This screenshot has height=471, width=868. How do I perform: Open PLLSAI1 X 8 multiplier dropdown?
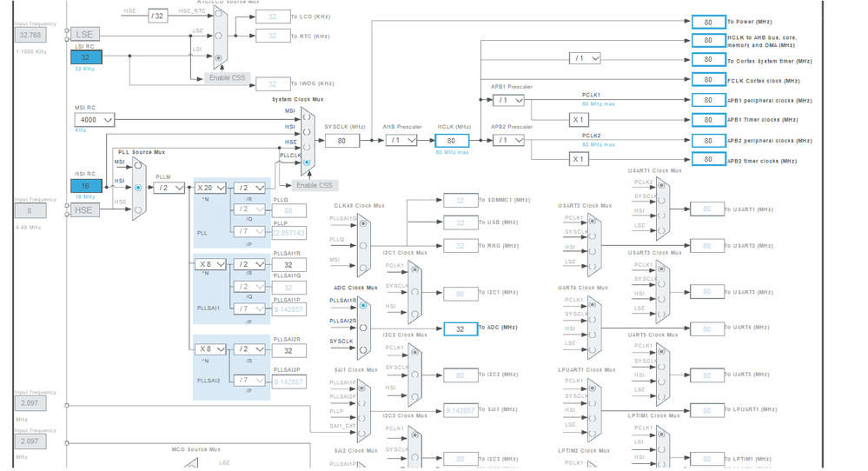210,264
